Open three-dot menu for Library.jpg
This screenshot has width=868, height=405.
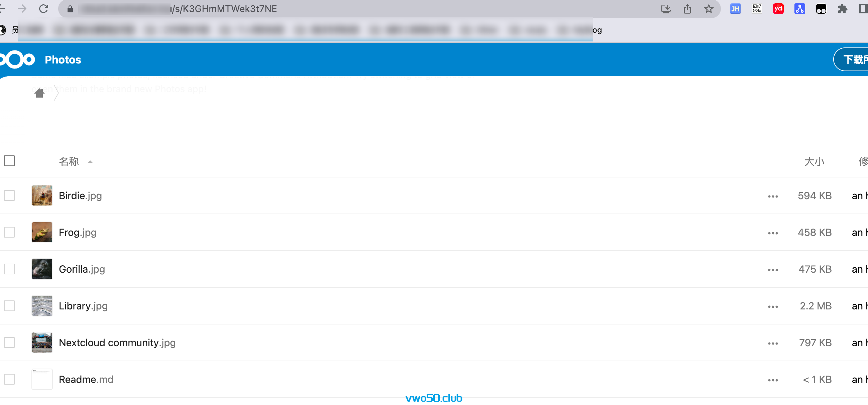coord(773,306)
